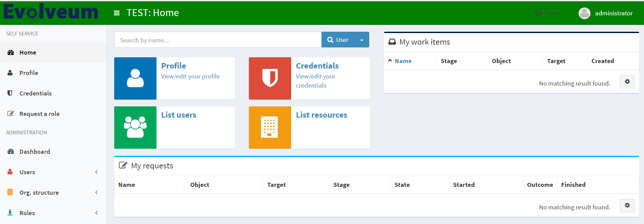
Task: Open the red Credentials shield tile
Action: 270,78
